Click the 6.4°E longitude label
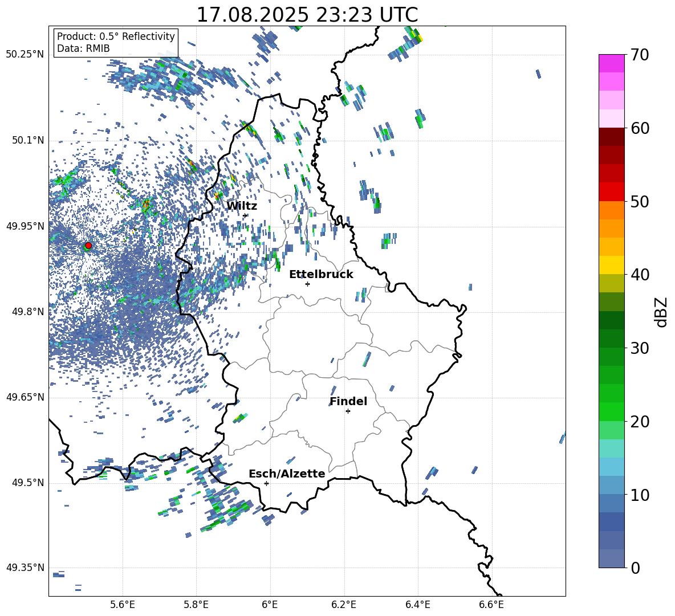 pyautogui.click(x=417, y=605)
